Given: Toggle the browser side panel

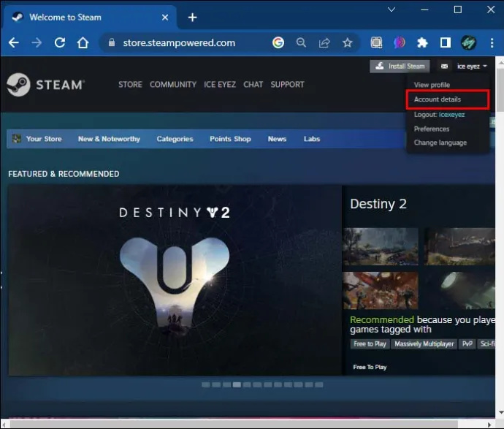Looking at the screenshot, I should click(x=446, y=42).
